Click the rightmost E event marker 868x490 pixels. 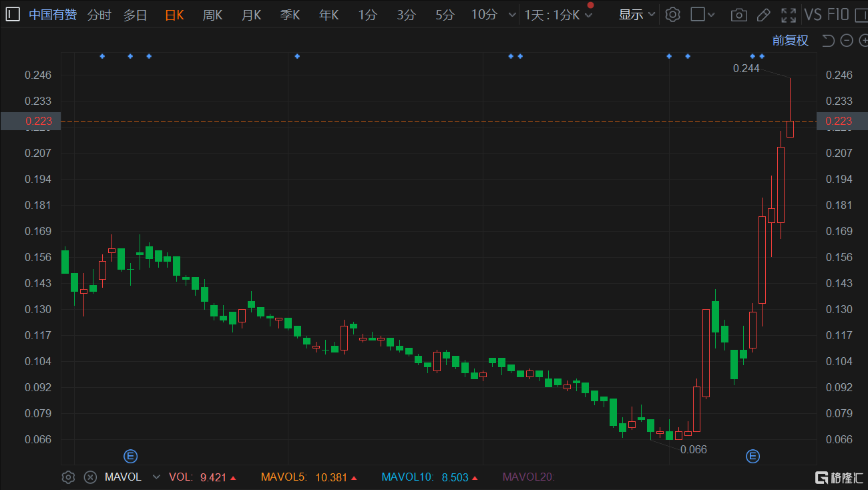click(752, 457)
